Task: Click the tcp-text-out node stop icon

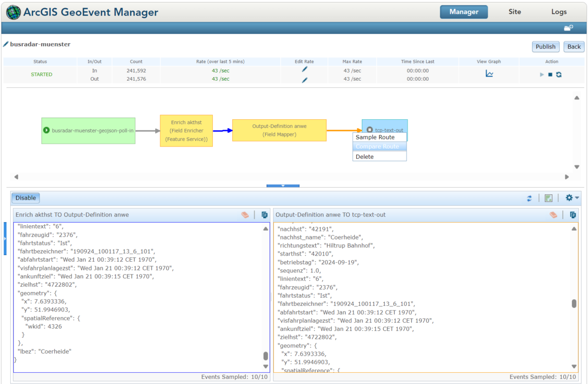Action: point(370,129)
